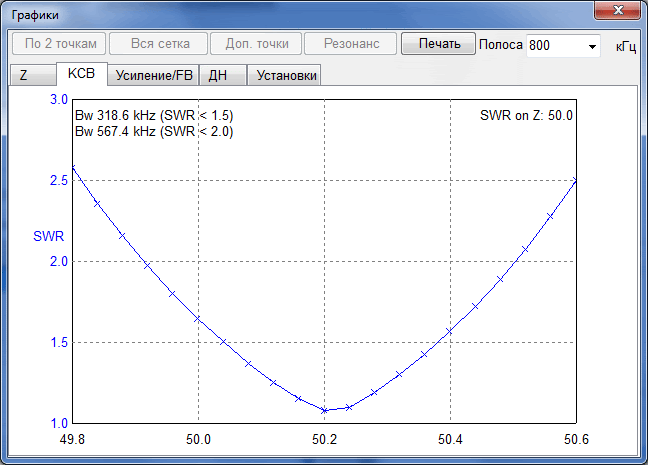Click the SWR minimum marker at 50.2

tap(324, 410)
